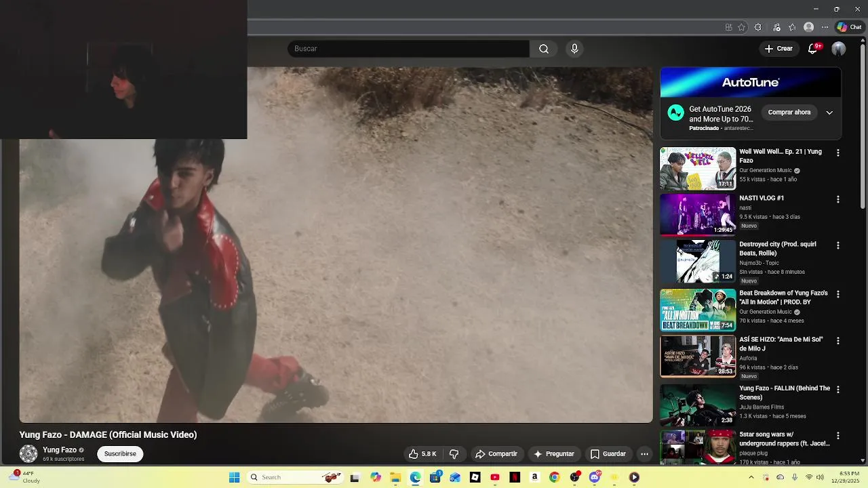Like the video with thumbs up

[x=422, y=454]
